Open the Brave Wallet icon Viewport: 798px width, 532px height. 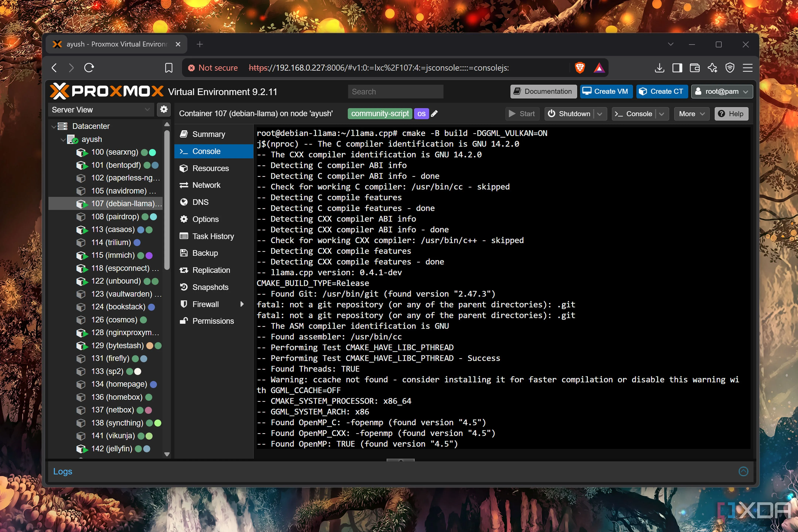click(x=695, y=68)
